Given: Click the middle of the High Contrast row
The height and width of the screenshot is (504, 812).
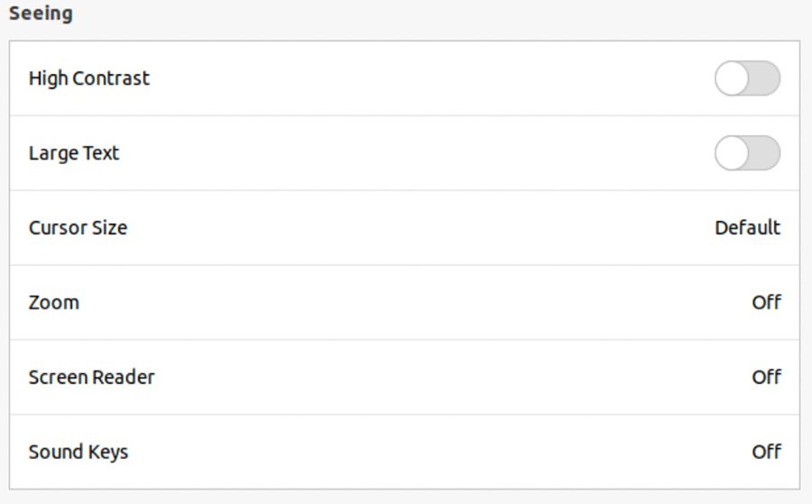Looking at the screenshot, I should [x=404, y=78].
